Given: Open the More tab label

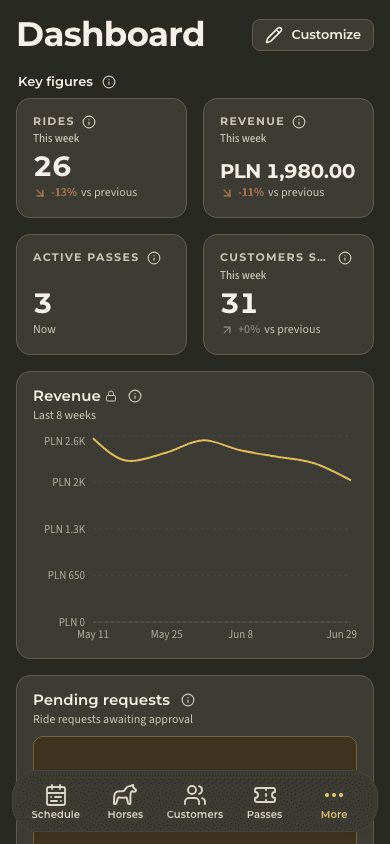Looking at the screenshot, I should pyautogui.click(x=334, y=814).
